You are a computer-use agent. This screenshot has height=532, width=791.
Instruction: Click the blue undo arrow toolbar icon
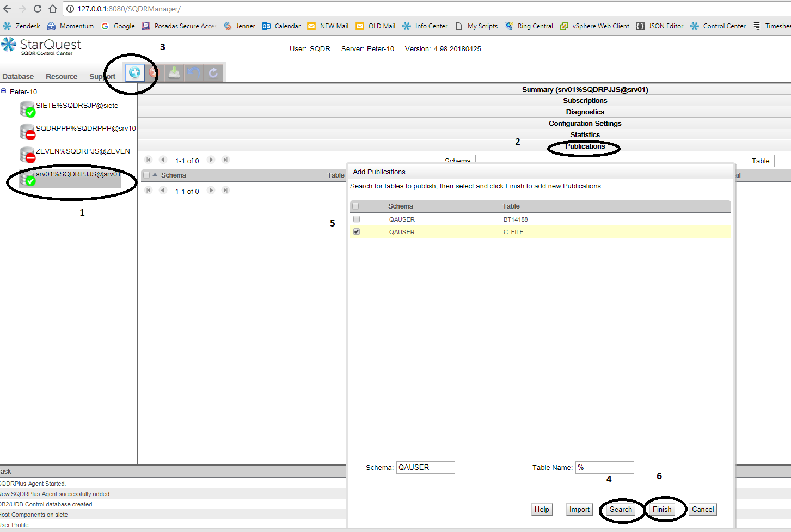194,72
